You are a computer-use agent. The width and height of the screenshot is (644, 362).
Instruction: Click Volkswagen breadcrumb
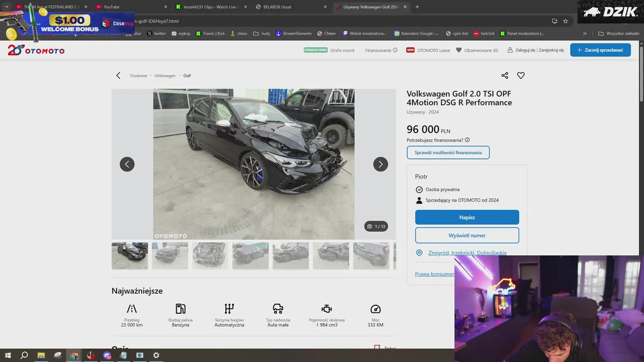(165, 75)
